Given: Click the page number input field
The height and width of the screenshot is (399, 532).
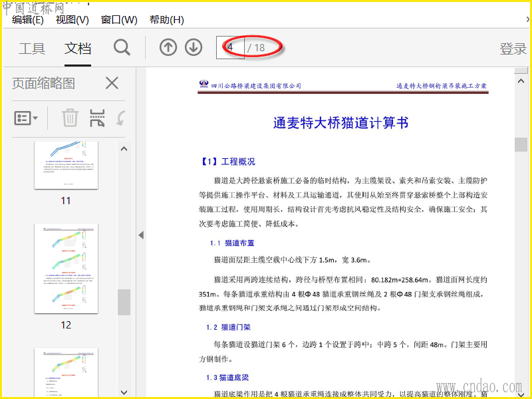Looking at the screenshot, I should tap(230, 47).
